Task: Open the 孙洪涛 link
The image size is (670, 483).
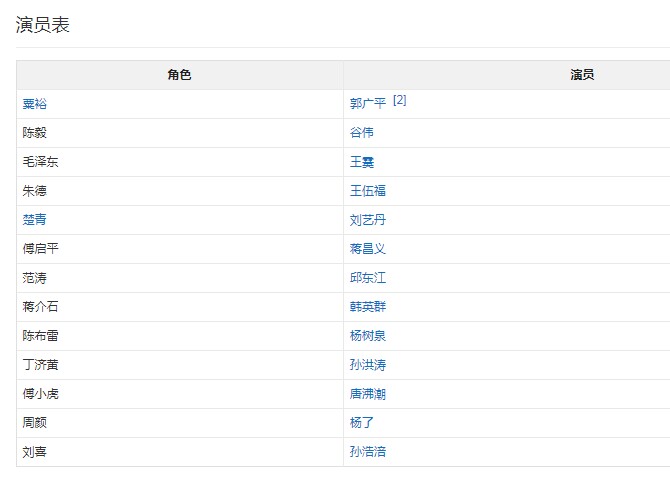Action: click(367, 364)
